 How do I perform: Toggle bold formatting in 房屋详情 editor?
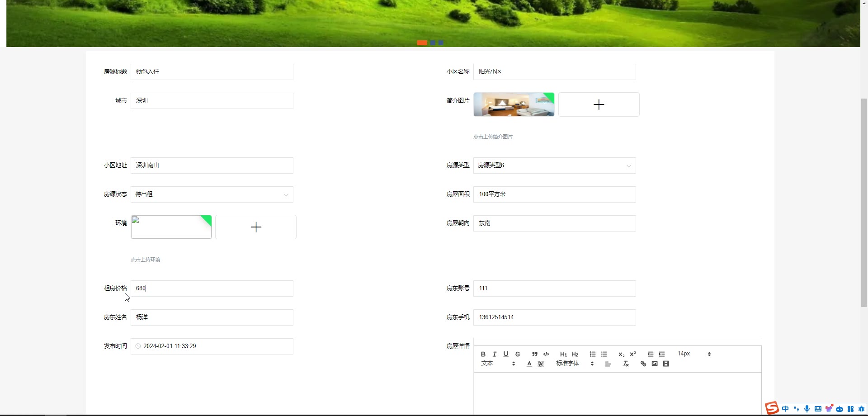pyautogui.click(x=483, y=354)
